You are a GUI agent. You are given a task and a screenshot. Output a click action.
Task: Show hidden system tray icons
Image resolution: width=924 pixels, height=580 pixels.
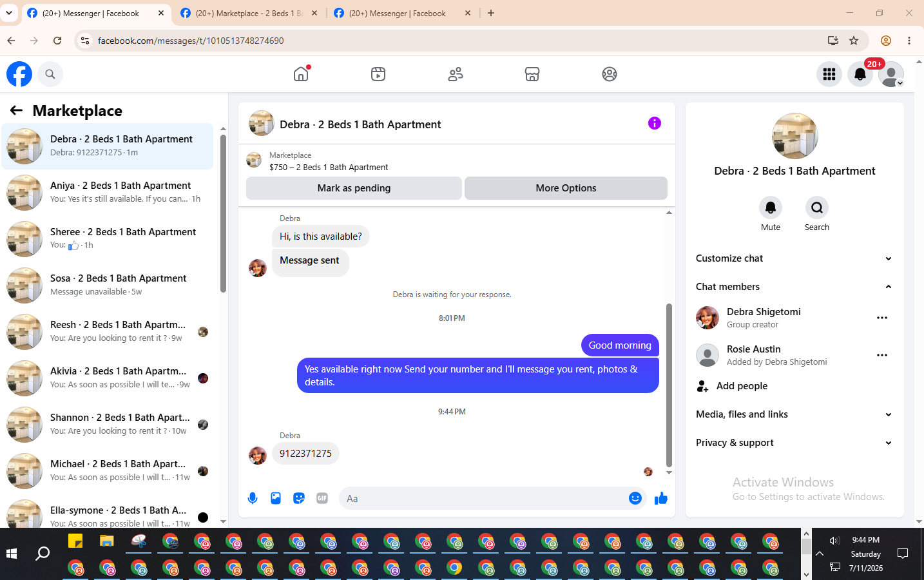click(x=820, y=554)
